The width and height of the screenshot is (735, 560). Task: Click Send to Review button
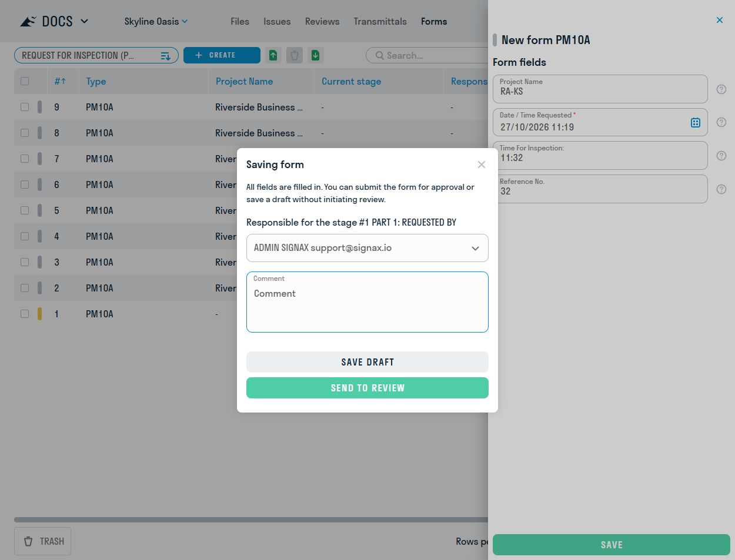[x=367, y=388]
